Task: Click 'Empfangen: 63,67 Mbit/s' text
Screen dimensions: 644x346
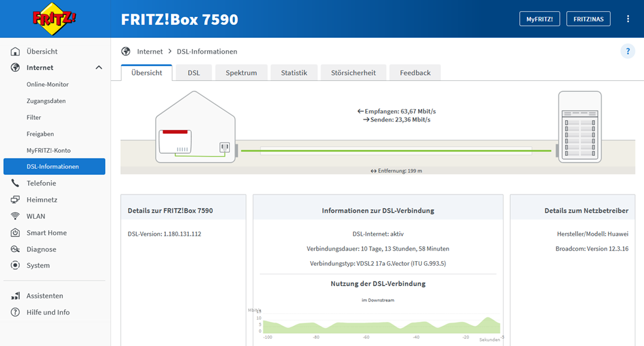Action: click(396, 111)
